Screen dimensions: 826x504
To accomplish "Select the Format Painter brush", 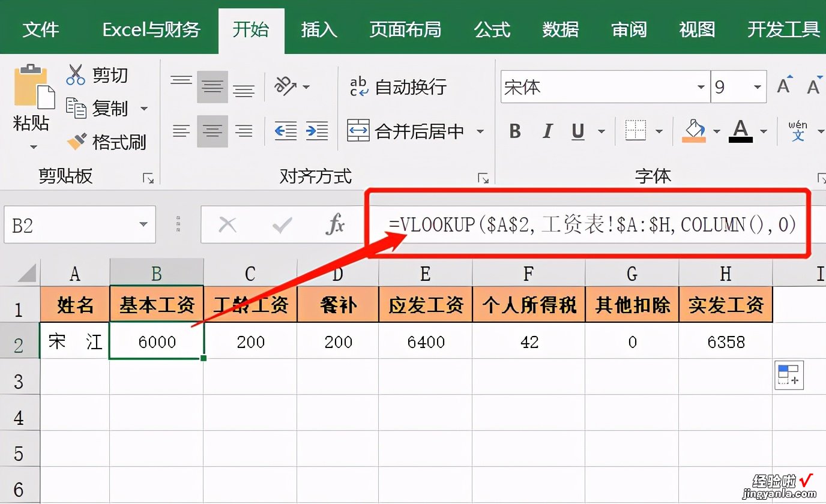I will pos(76,142).
